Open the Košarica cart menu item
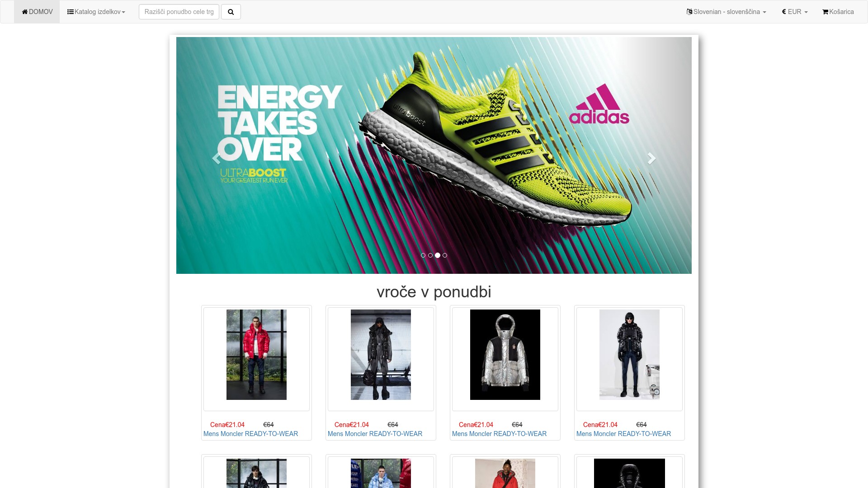This screenshot has width=868, height=488. [838, 12]
